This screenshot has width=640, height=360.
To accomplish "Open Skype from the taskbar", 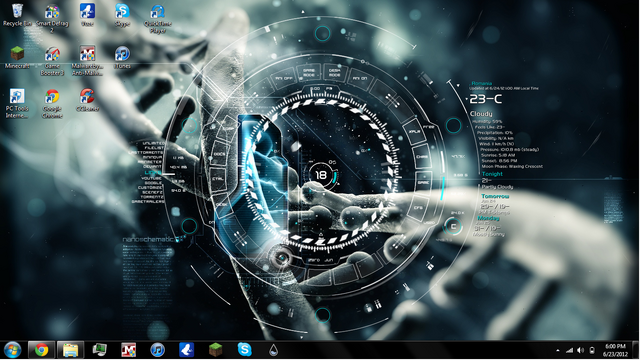I will coord(244,350).
